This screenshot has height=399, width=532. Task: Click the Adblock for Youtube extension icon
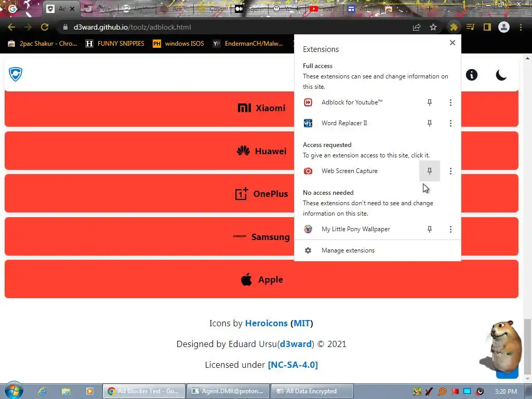[308, 102]
